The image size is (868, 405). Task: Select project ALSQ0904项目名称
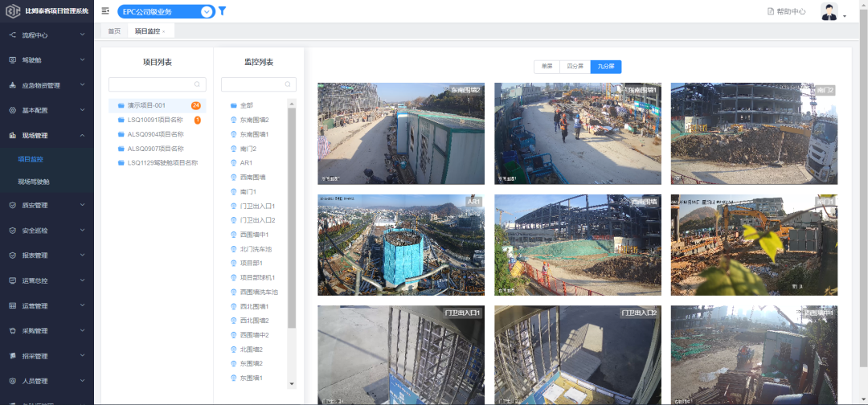coord(158,134)
